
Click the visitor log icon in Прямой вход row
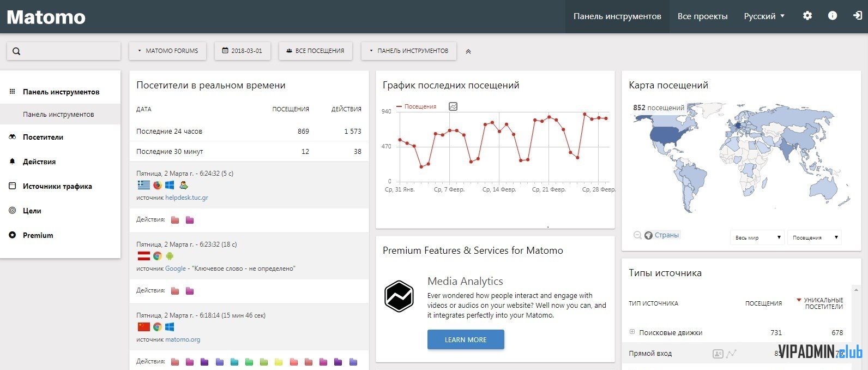718,354
